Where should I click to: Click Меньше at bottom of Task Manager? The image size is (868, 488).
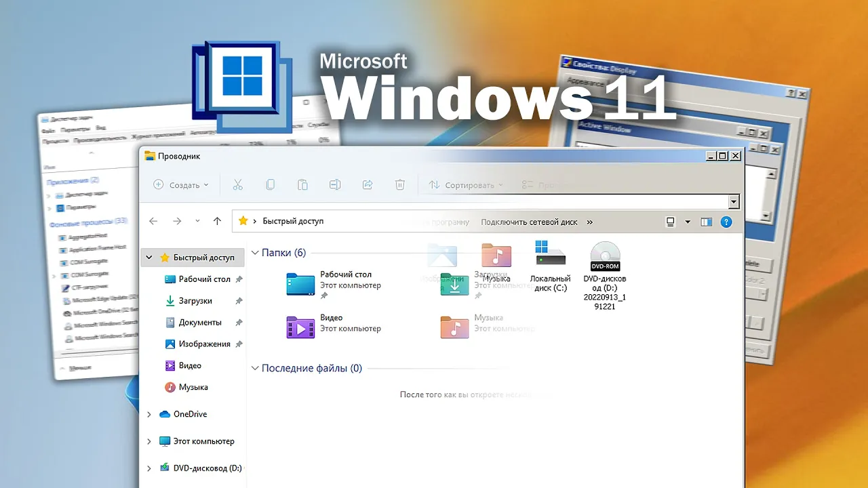[79, 369]
